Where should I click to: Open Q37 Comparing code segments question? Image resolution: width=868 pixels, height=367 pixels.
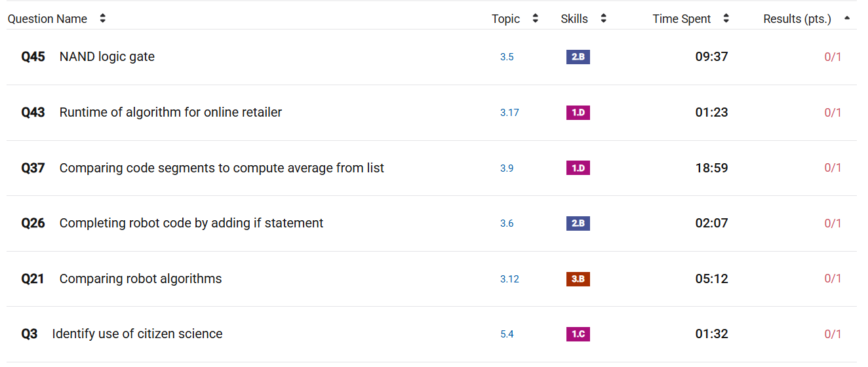pos(221,168)
